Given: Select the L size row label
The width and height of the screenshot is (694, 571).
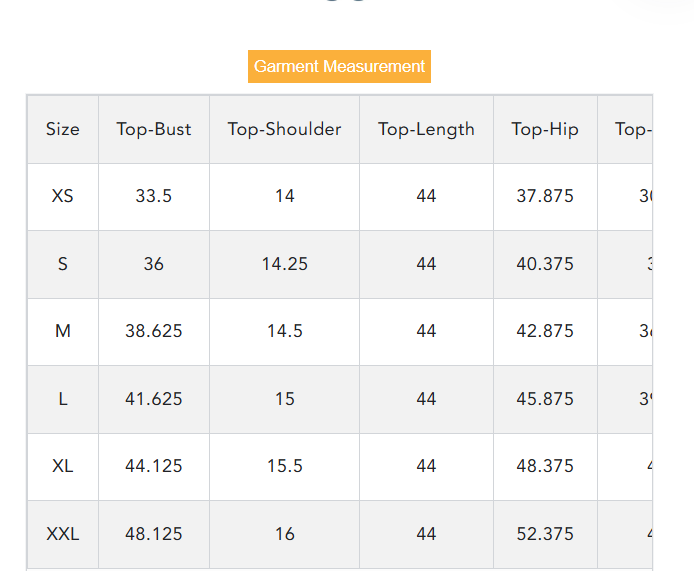Looking at the screenshot, I should pyautogui.click(x=62, y=399).
